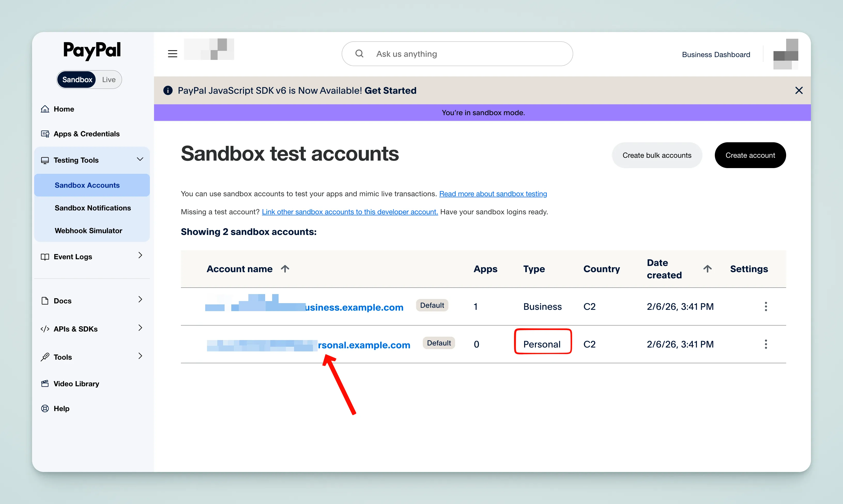843x504 pixels.
Task: Select Sandbox Notifications in the sidebar
Action: [93, 208]
